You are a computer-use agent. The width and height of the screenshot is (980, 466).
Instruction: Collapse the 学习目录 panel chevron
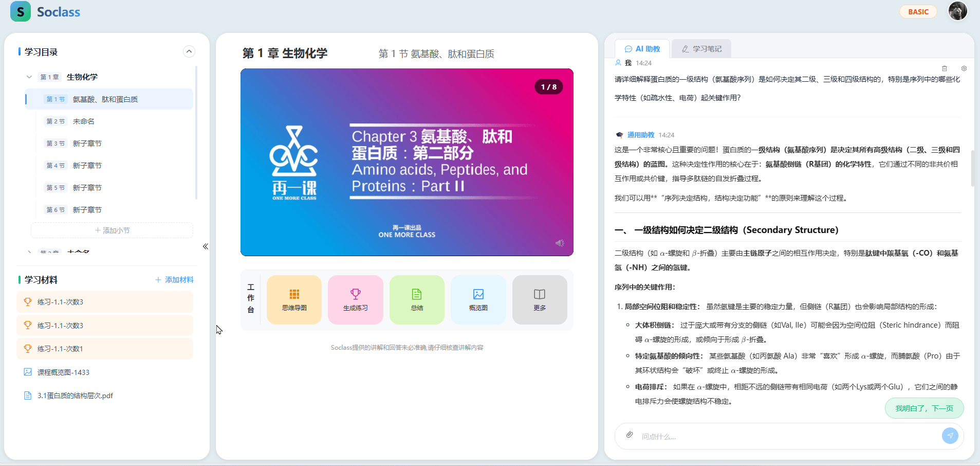[x=189, y=51]
